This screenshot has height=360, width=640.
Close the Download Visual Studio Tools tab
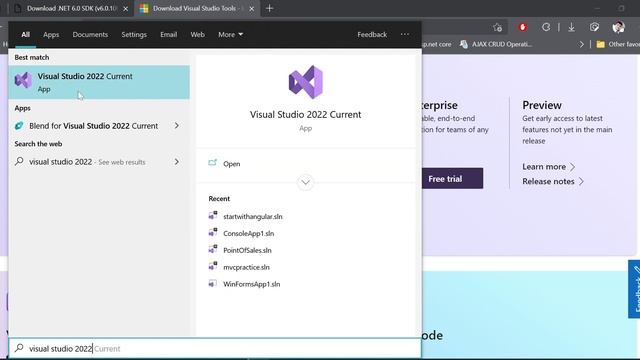[x=252, y=9]
